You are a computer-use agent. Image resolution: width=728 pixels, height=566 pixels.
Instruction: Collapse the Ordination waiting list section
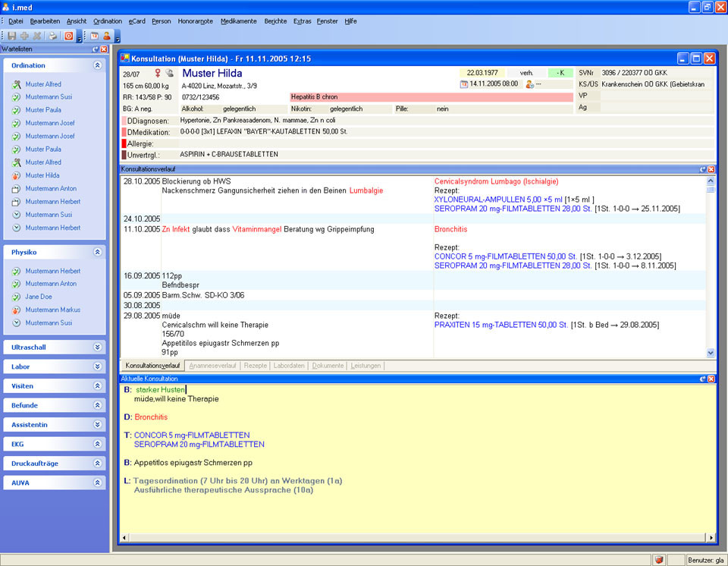(x=97, y=66)
